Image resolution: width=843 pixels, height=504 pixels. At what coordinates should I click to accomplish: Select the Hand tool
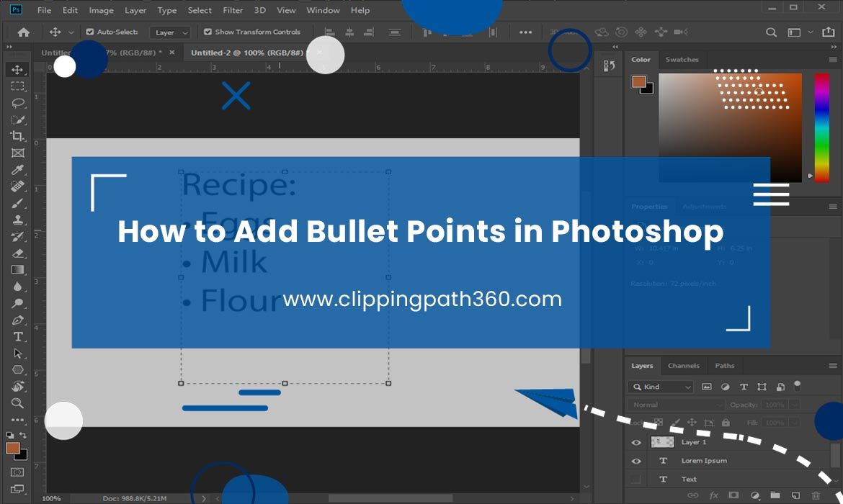pyautogui.click(x=17, y=387)
